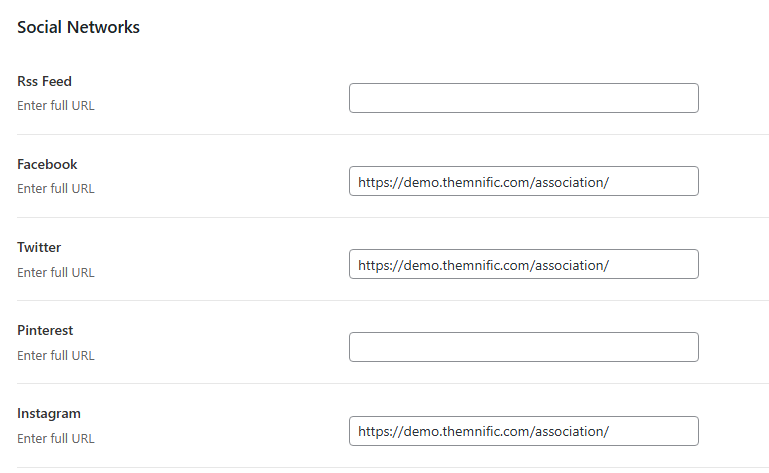Click the Social Networks section heading

tap(78, 27)
